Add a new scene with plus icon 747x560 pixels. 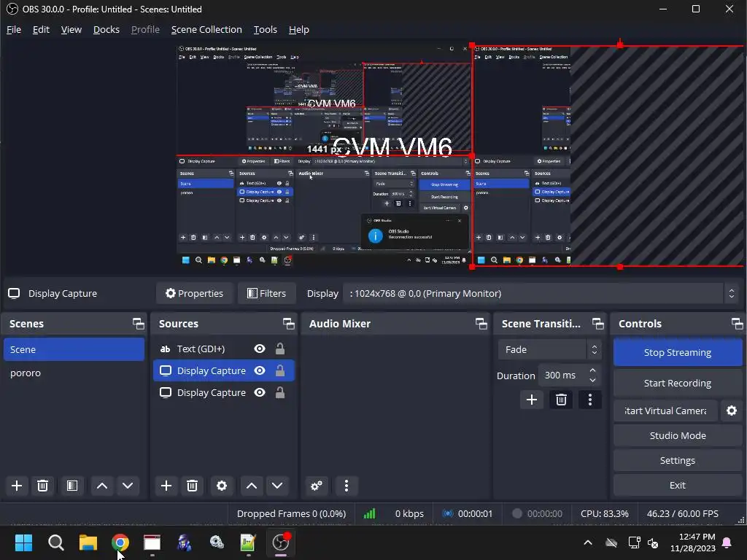coord(17,486)
